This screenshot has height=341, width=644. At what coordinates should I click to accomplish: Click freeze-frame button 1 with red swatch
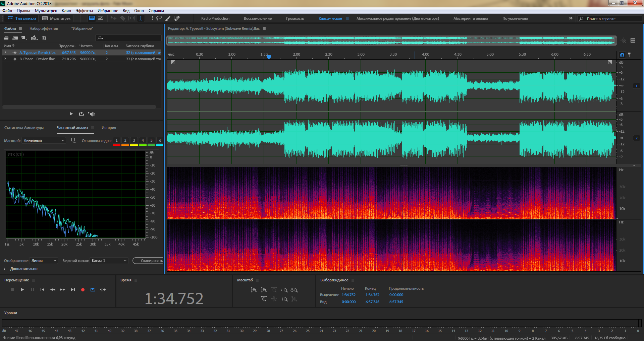coord(116,141)
